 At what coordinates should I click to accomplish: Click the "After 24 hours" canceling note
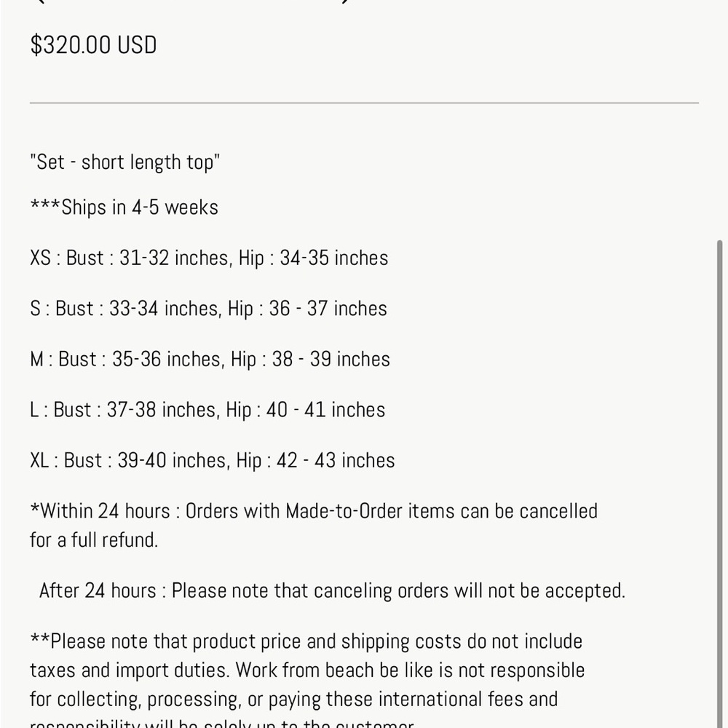[332, 590]
